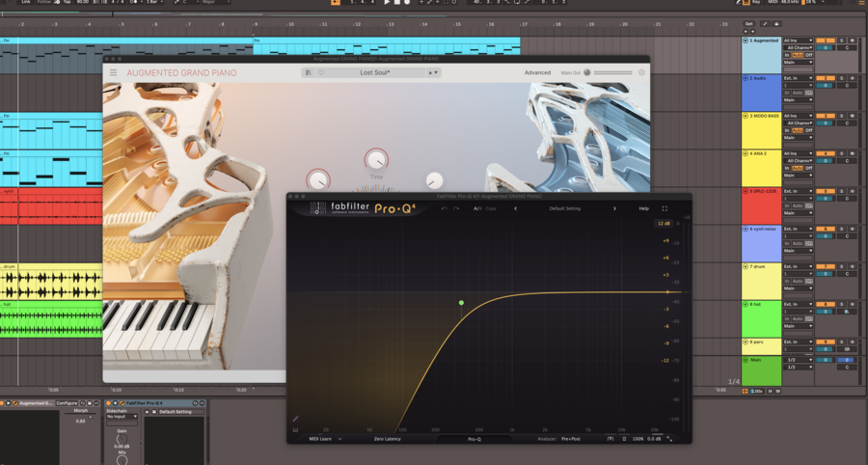Click the Pro-Q resize icon at bottom right
Viewport: 868px width, 465px height.
click(669, 439)
